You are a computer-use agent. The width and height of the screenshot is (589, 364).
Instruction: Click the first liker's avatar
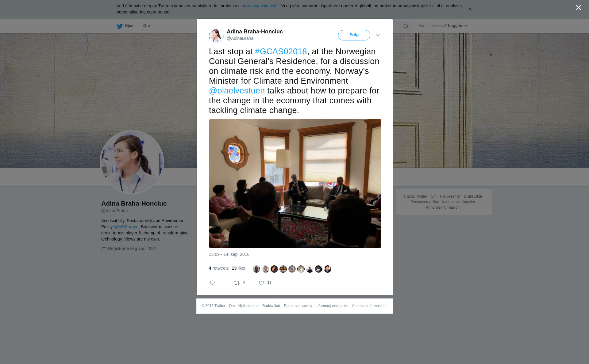click(256, 269)
